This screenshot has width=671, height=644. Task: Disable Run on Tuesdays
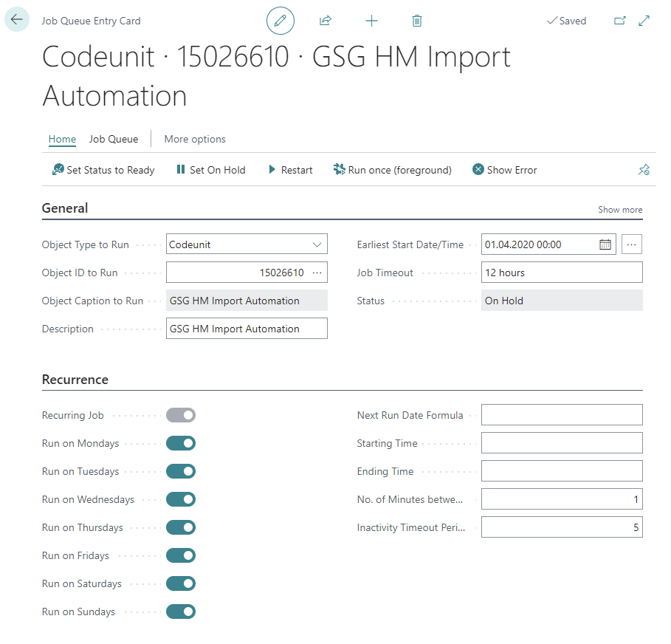click(x=181, y=471)
